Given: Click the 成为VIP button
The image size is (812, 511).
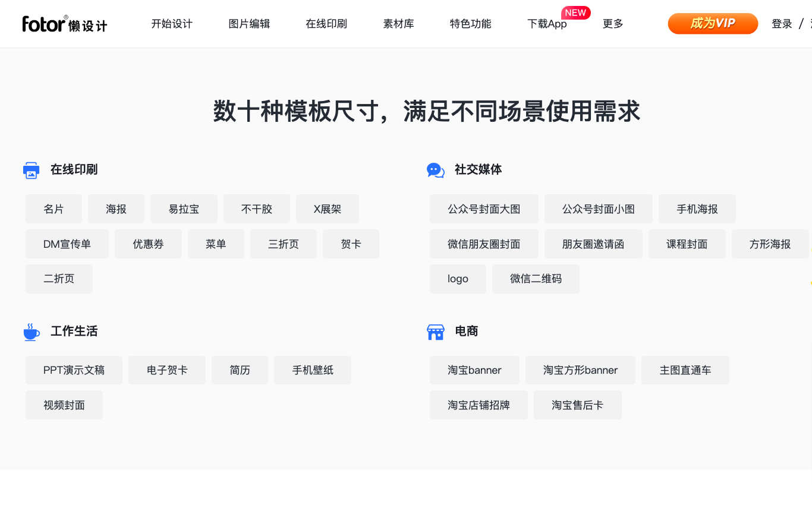Looking at the screenshot, I should (x=713, y=24).
